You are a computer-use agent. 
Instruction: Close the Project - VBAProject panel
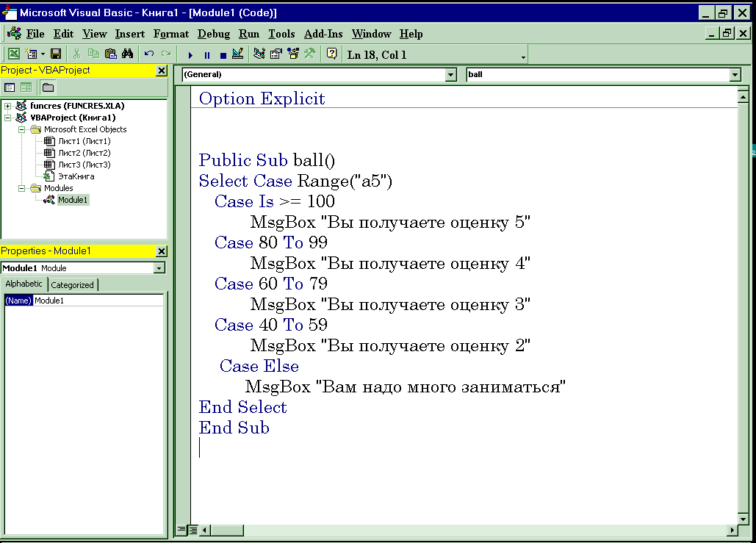coord(162,71)
